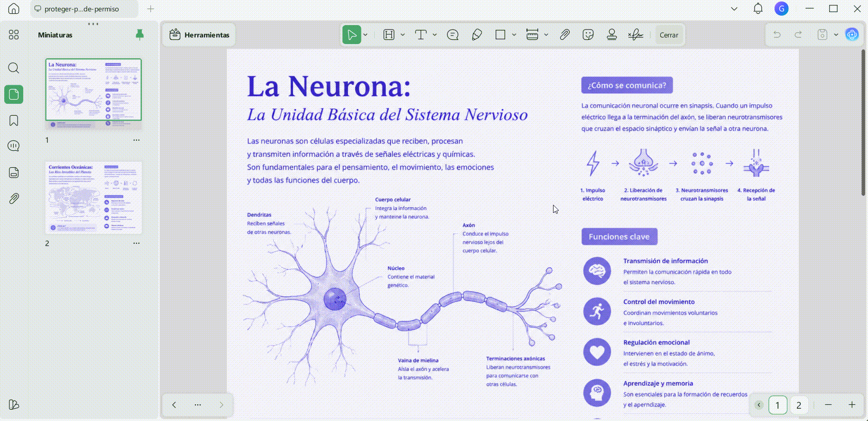Open the notifications bell
868x421 pixels.
[x=758, y=9]
